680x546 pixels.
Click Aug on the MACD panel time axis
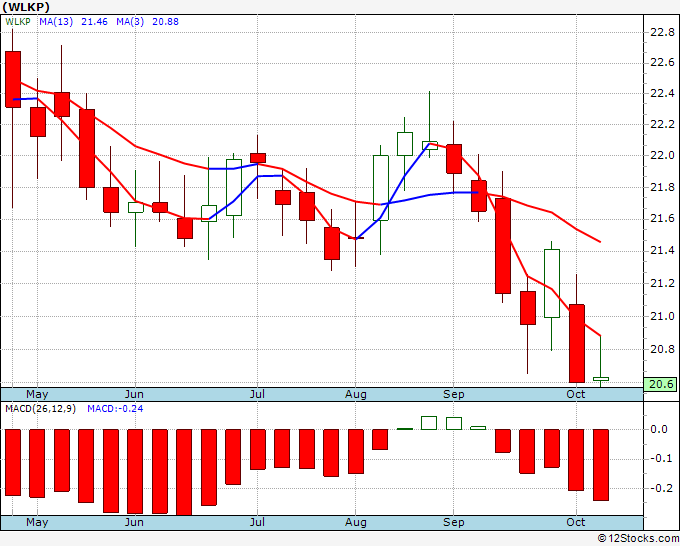pyautogui.click(x=356, y=522)
